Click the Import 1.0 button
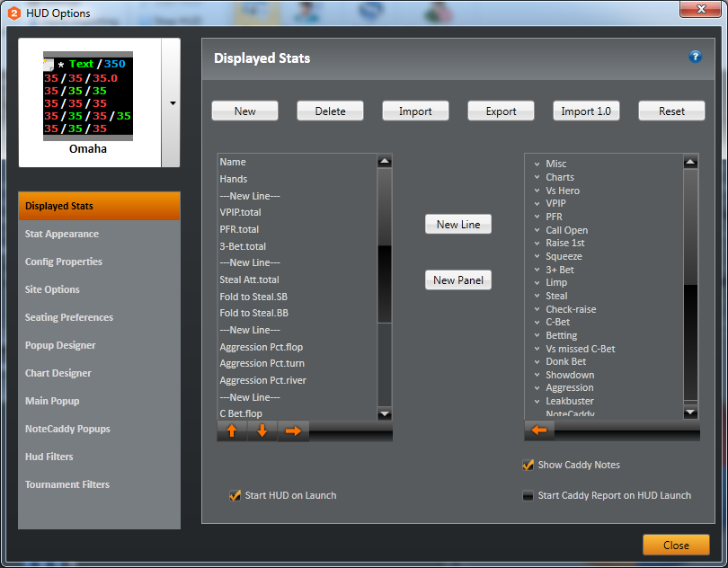This screenshot has height=568, width=728. click(x=586, y=111)
